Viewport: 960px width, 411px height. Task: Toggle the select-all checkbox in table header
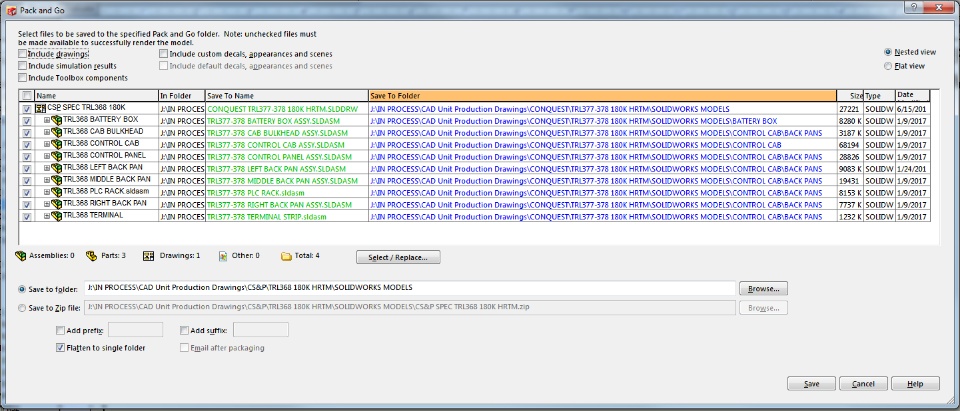pos(26,96)
